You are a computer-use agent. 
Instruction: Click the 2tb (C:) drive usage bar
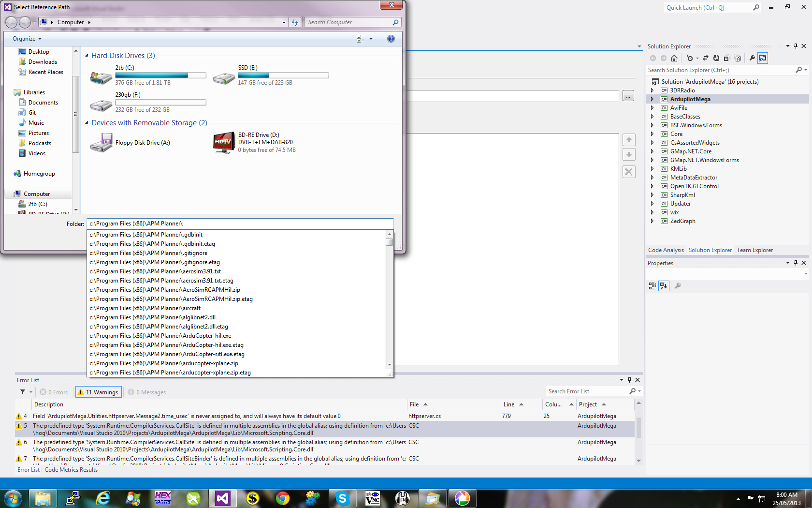click(160, 75)
